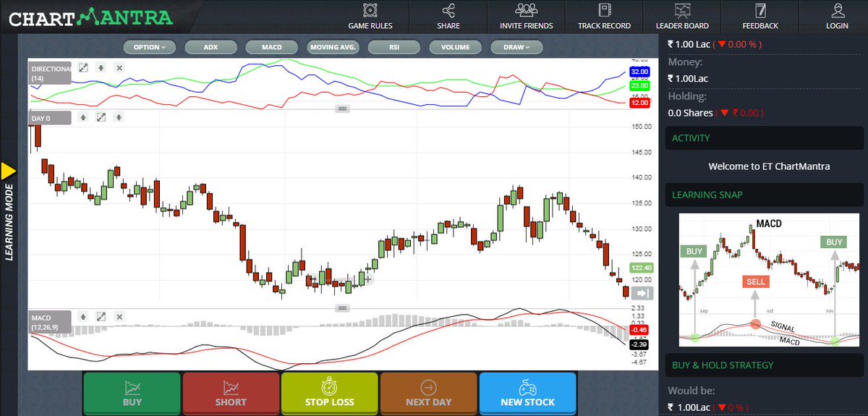Select the ACTIVITY section header
The width and height of the screenshot is (868, 416).
coord(764,137)
